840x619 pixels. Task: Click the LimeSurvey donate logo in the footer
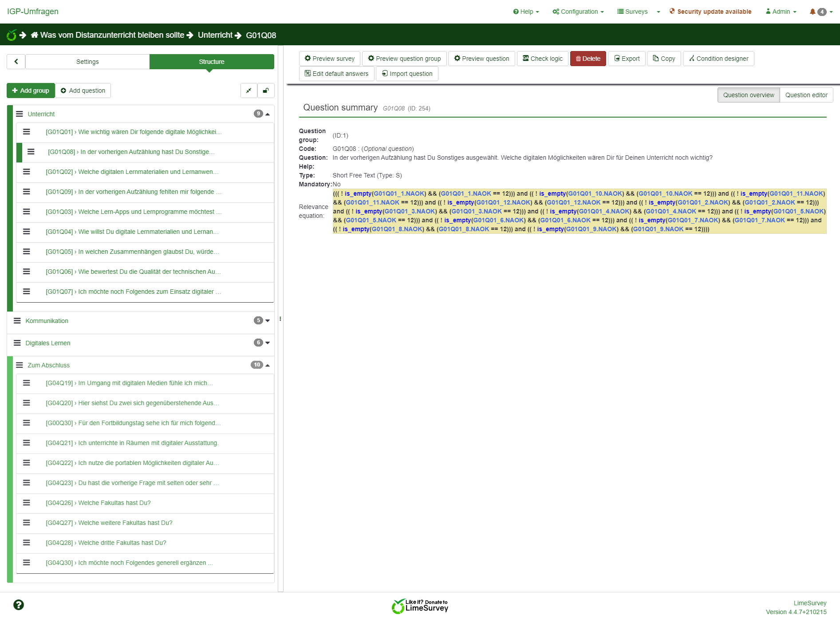click(420, 606)
